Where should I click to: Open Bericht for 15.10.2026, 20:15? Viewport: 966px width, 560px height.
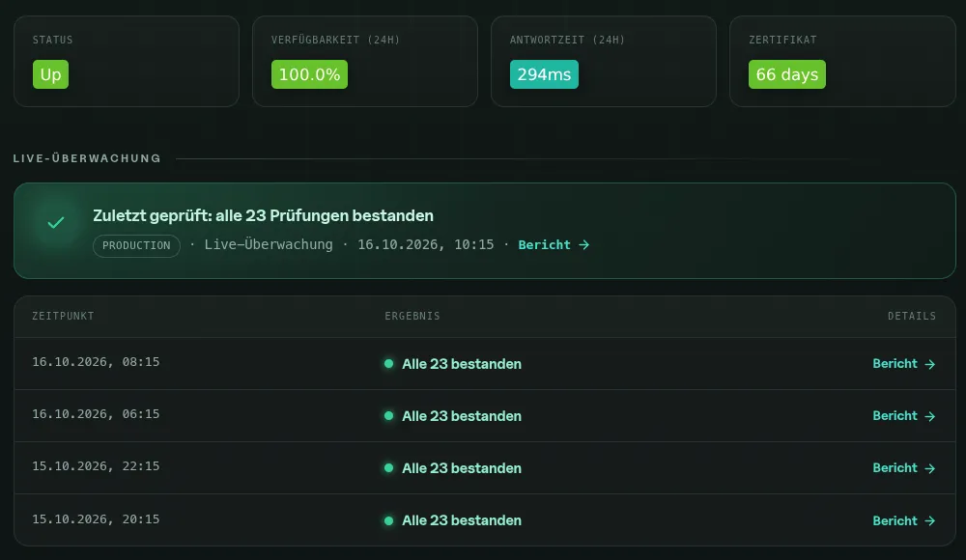[x=904, y=520]
